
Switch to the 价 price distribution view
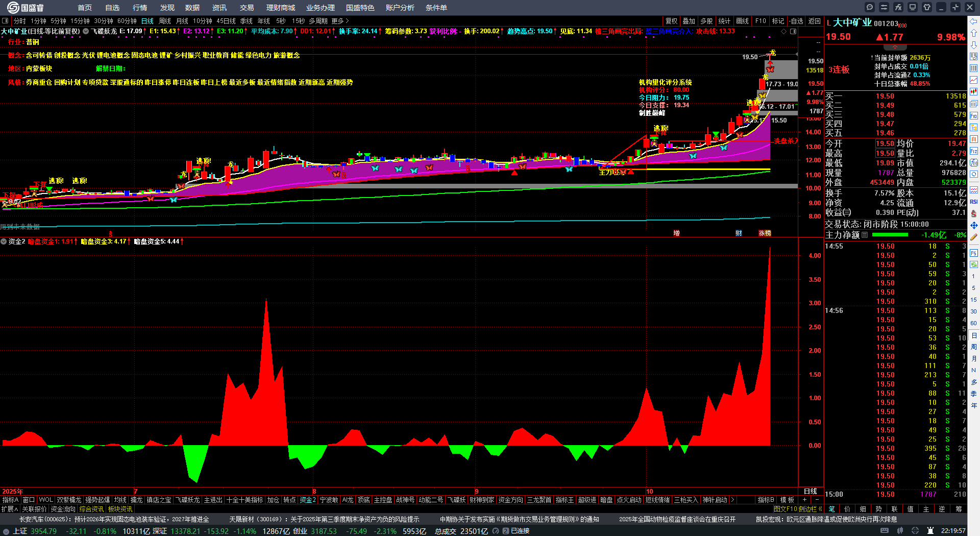[x=847, y=508]
